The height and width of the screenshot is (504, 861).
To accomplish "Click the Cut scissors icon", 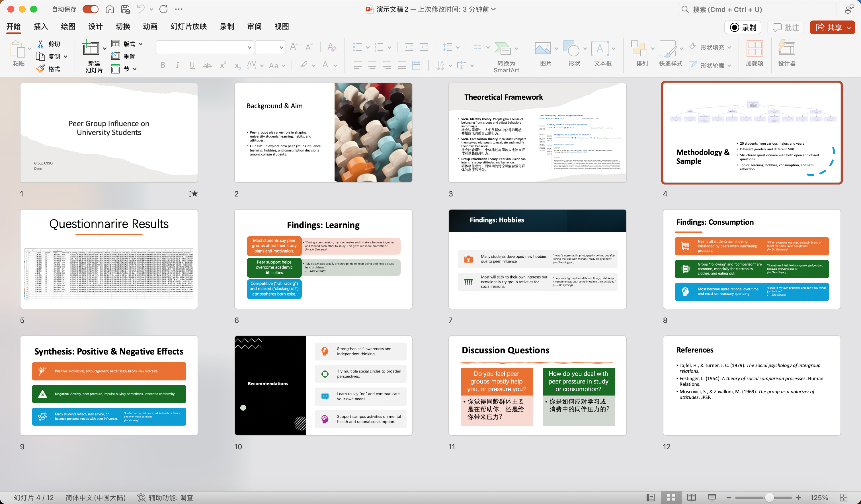I will (x=41, y=44).
